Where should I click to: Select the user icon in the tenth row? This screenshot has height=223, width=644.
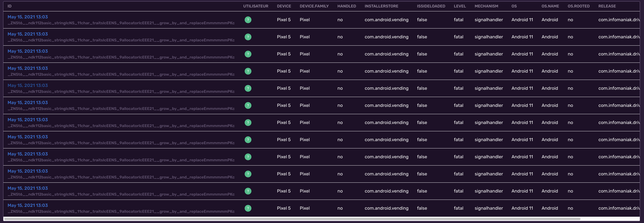coord(248,174)
